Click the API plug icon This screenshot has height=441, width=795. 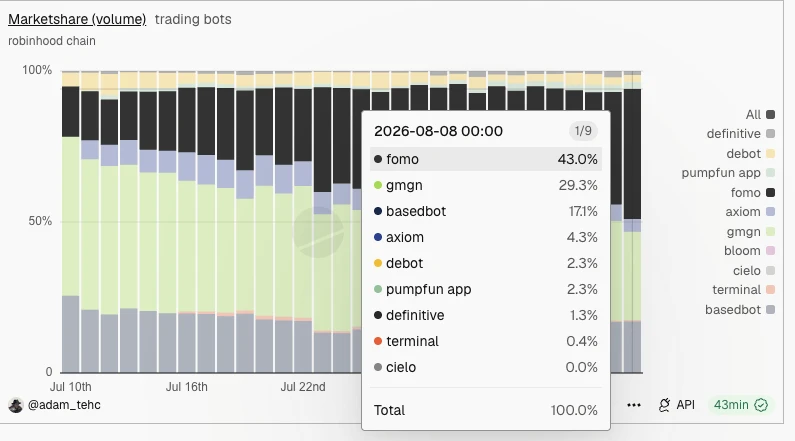point(664,405)
